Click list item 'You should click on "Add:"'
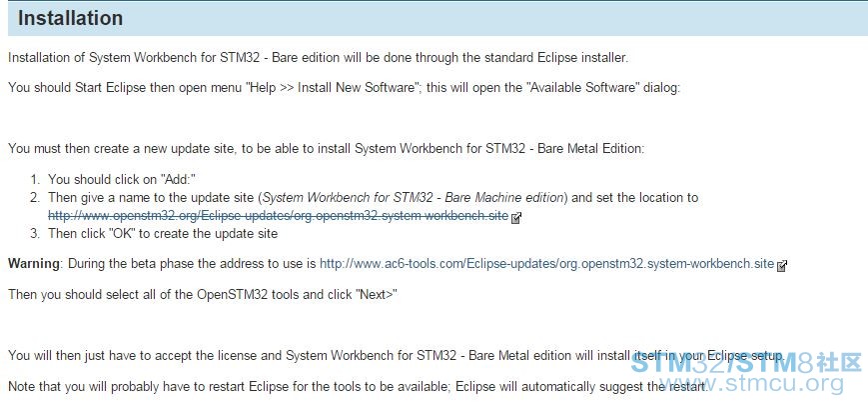 (122, 179)
